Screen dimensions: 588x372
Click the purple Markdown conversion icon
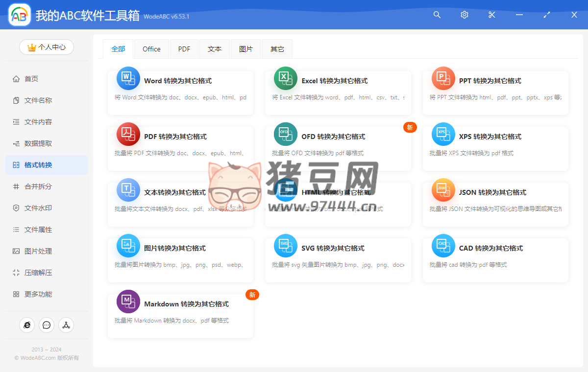coord(128,302)
